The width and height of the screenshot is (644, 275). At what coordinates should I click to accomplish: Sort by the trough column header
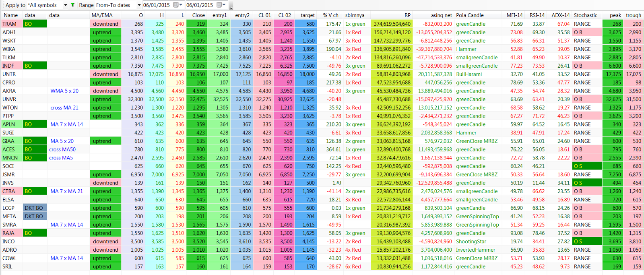click(x=634, y=15)
